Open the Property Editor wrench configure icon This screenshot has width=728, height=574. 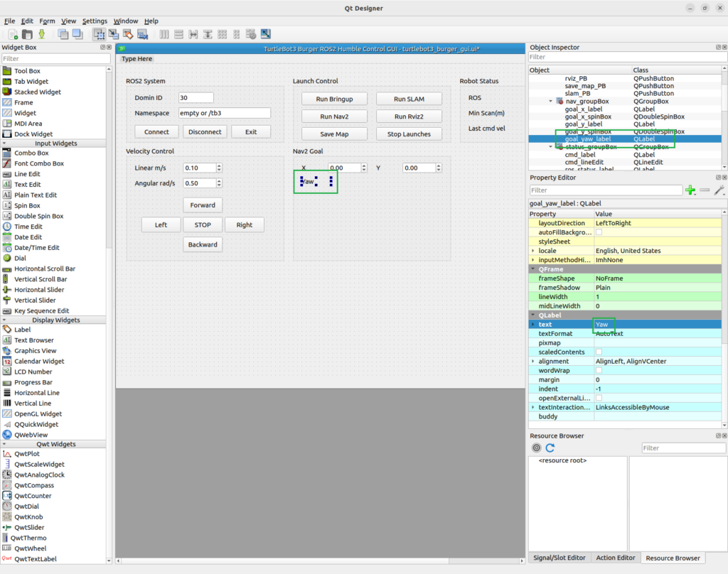[x=719, y=190]
